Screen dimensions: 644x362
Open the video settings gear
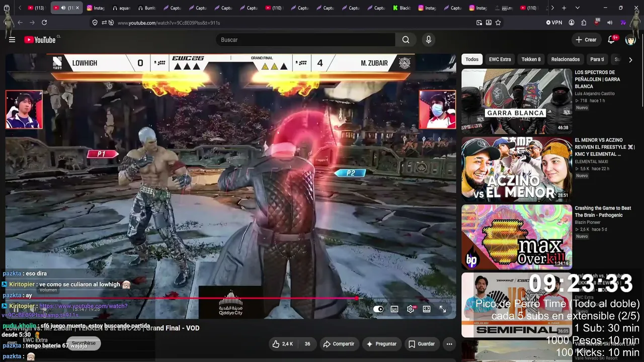[x=411, y=309]
